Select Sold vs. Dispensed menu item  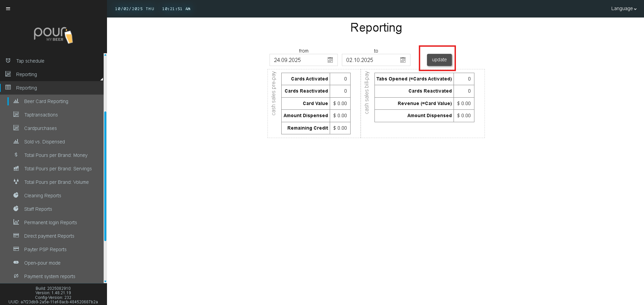click(x=44, y=142)
